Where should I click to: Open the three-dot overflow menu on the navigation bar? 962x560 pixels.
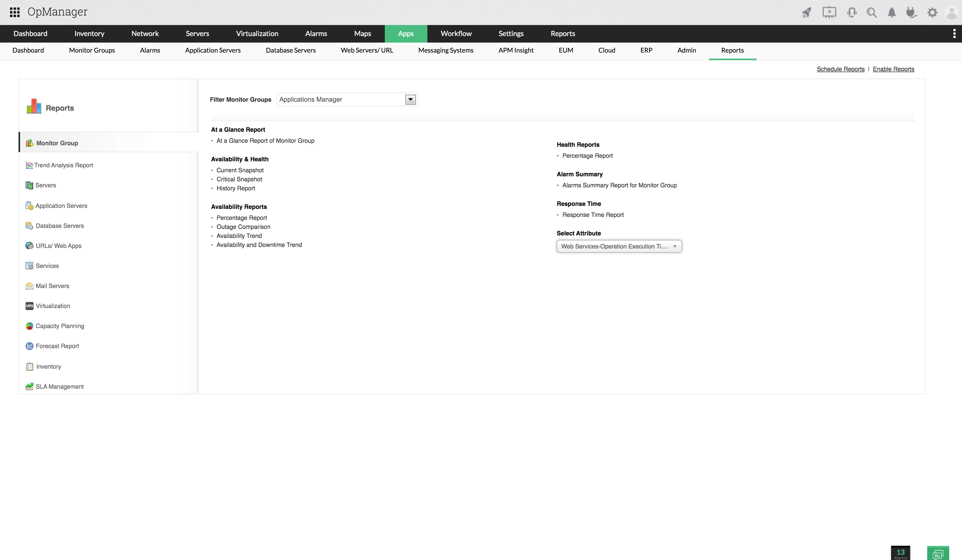coord(954,34)
